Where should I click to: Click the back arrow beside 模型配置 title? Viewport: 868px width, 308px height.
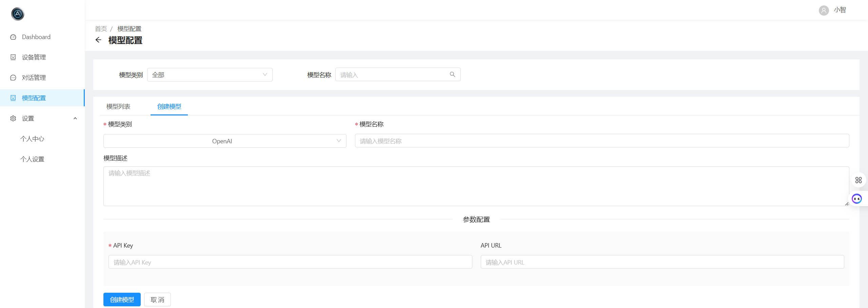[x=98, y=40]
